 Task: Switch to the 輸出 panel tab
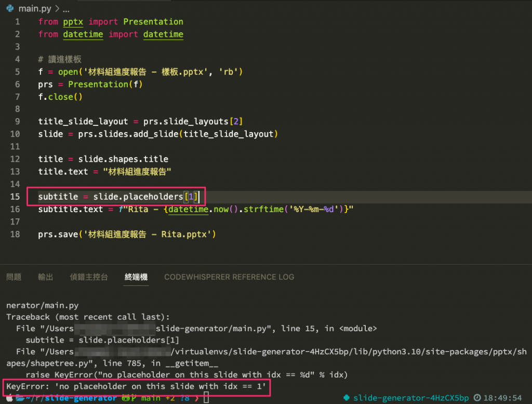tap(46, 277)
